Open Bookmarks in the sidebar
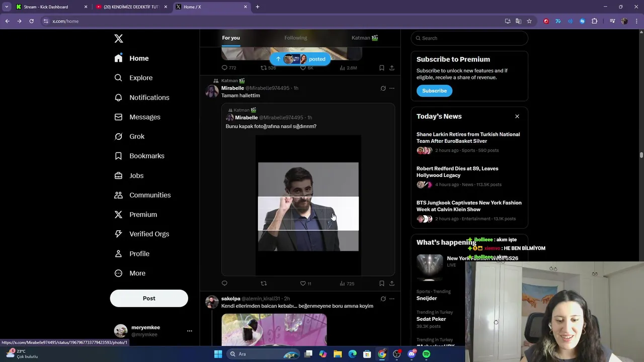Image resolution: width=644 pixels, height=362 pixels. pyautogui.click(x=139, y=156)
